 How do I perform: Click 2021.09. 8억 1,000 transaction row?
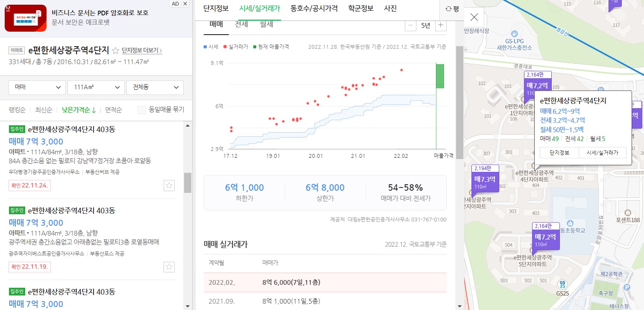point(325,301)
